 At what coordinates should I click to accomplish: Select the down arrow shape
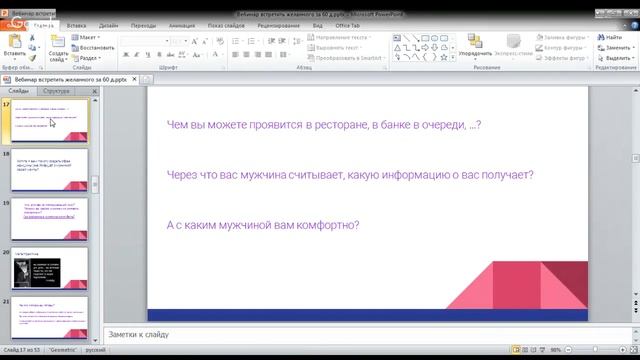[x=434, y=48]
